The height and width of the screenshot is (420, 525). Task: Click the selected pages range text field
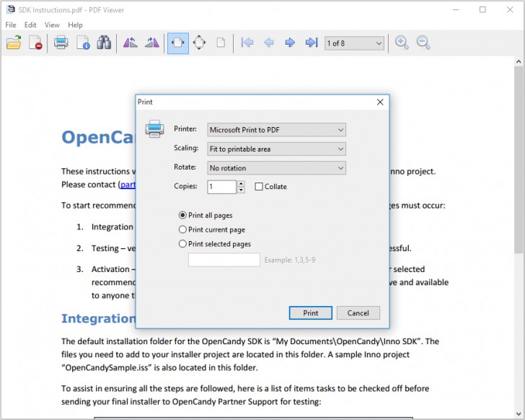pos(224,260)
